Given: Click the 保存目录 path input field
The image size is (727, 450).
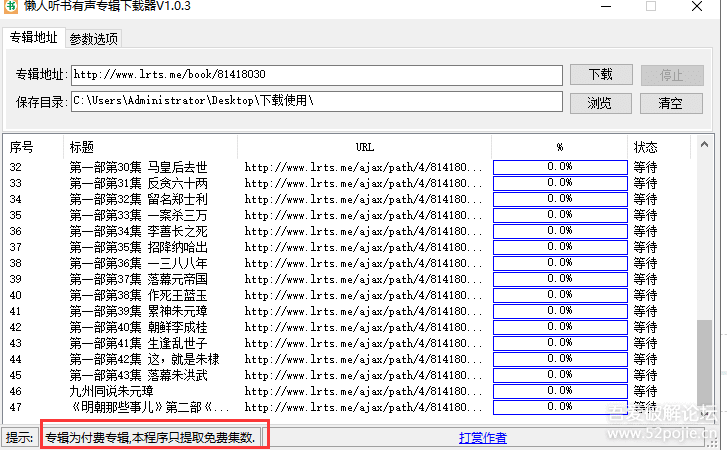Looking at the screenshot, I should [315, 101].
